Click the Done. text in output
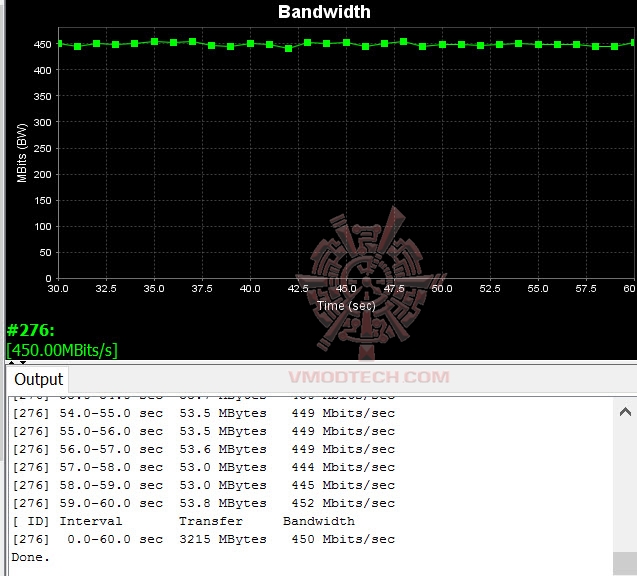 coord(30,557)
